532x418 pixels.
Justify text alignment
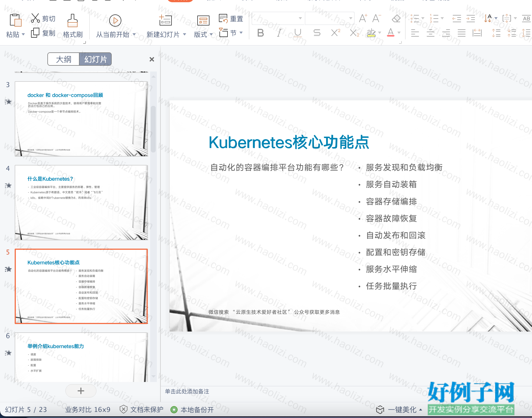pyautogui.click(x=462, y=33)
